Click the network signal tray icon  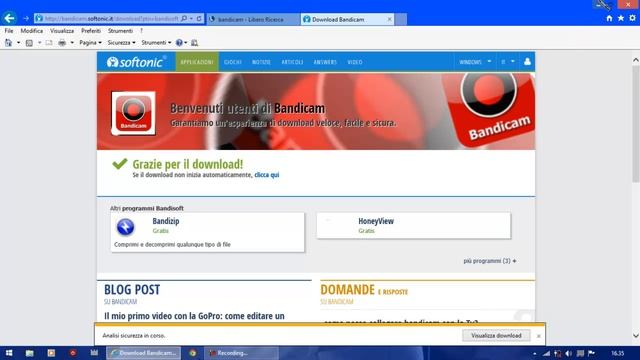pos(546,353)
